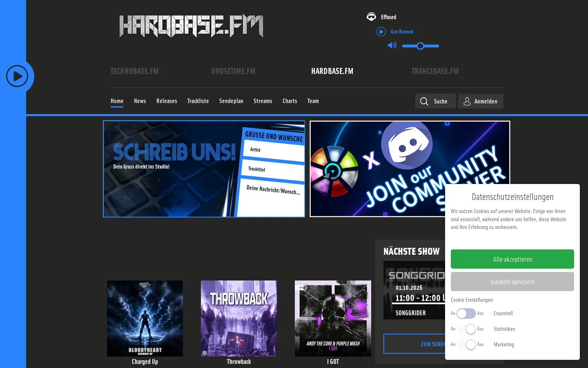Screen dimensions: 588x368
Task: Click the Charged Up release title
Action: pos(145,361)
